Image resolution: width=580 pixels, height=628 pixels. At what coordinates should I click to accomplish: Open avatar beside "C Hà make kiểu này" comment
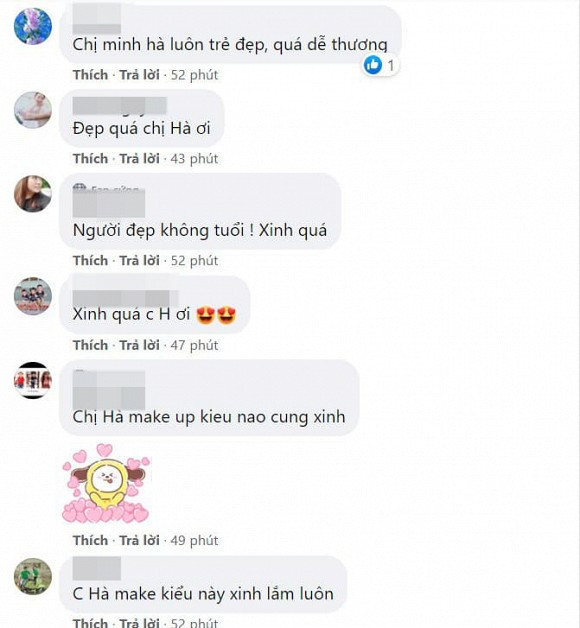click(x=33, y=576)
